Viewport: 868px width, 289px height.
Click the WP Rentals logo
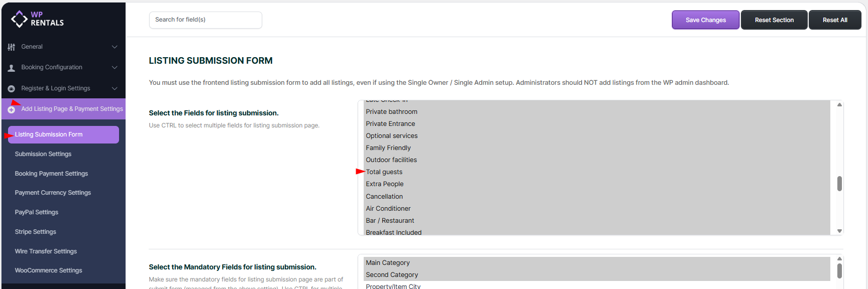(x=37, y=19)
